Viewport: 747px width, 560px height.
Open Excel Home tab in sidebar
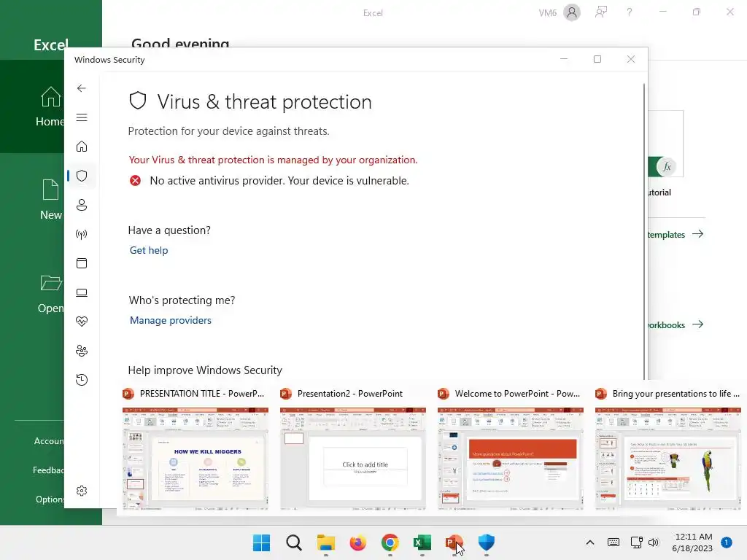pyautogui.click(x=32, y=106)
